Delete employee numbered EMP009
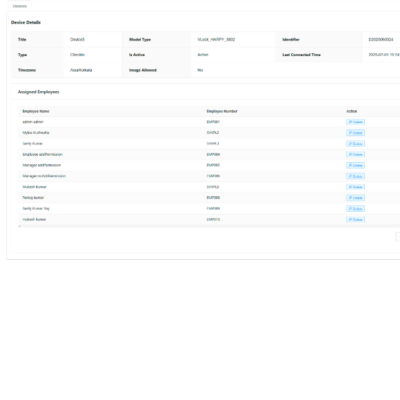The width and height of the screenshot is (400, 400). [x=355, y=209]
